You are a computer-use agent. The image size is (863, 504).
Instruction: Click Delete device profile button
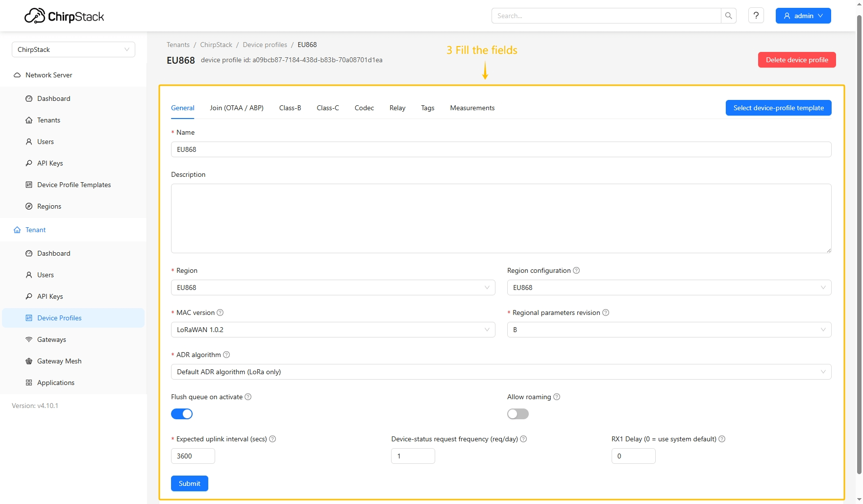[796, 60]
